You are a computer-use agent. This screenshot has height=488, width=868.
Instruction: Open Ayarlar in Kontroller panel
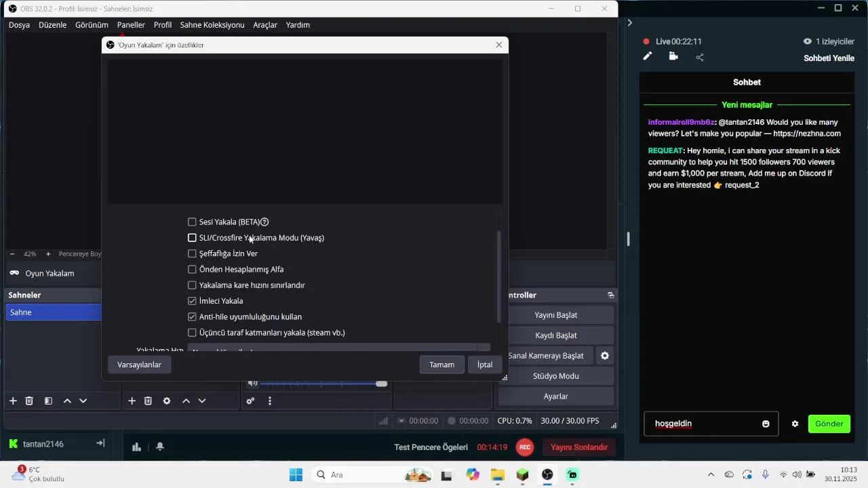pyautogui.click(x=556, y=396)
